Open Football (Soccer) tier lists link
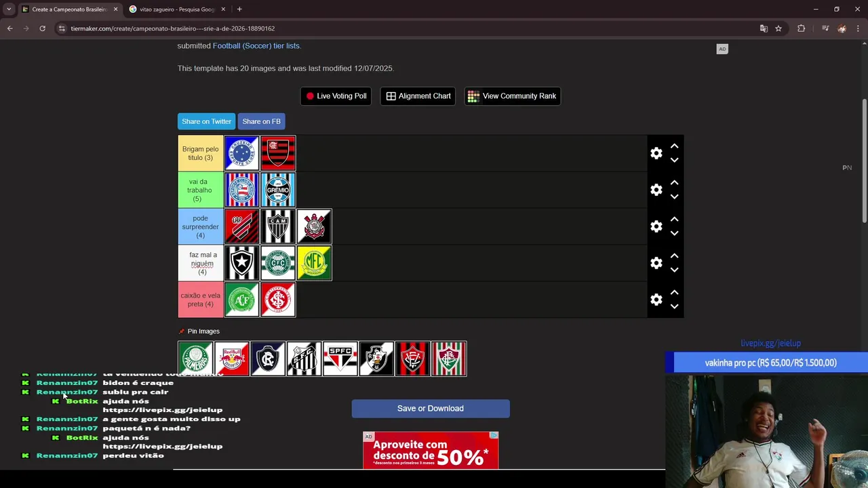868x488 pixels. point(256,45)
